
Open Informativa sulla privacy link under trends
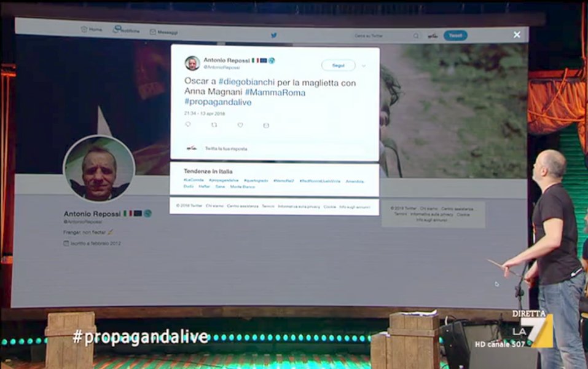(299, 207)
